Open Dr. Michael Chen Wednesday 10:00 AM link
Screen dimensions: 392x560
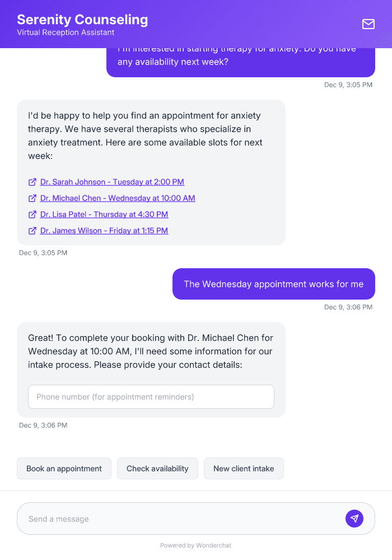[118, 198]
